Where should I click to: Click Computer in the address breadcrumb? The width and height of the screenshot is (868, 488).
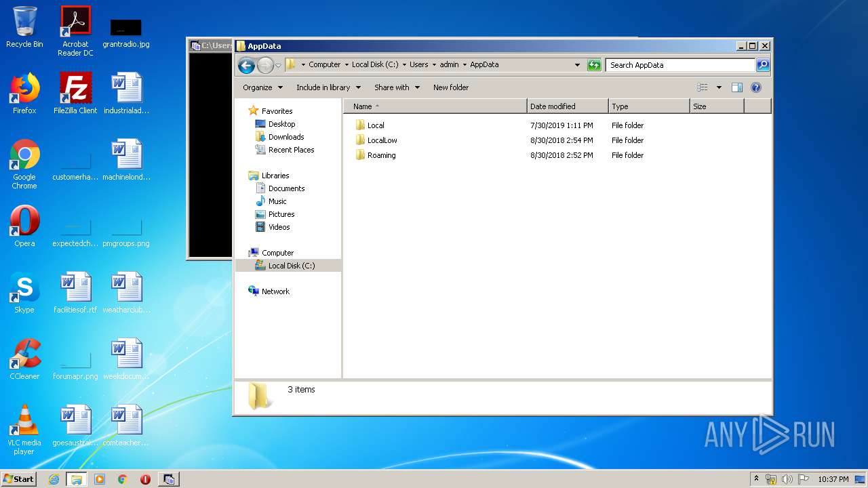click(x=324, y=65)
